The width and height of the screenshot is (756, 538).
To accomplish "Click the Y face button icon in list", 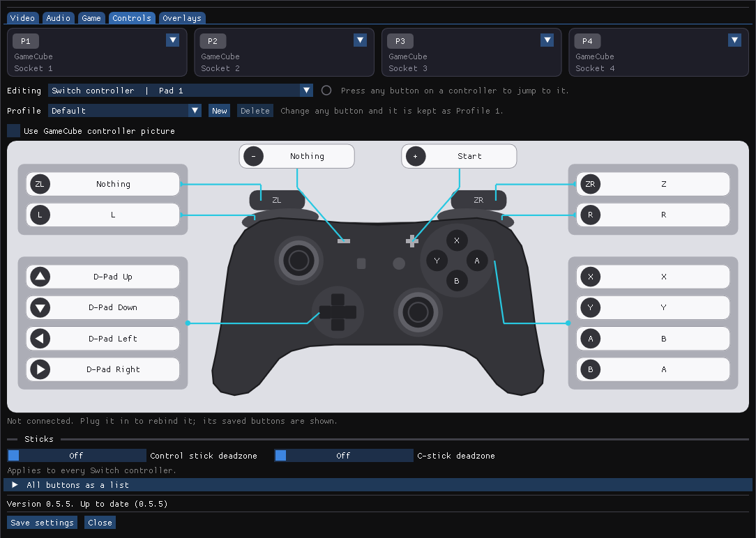I will coord(590,308).
